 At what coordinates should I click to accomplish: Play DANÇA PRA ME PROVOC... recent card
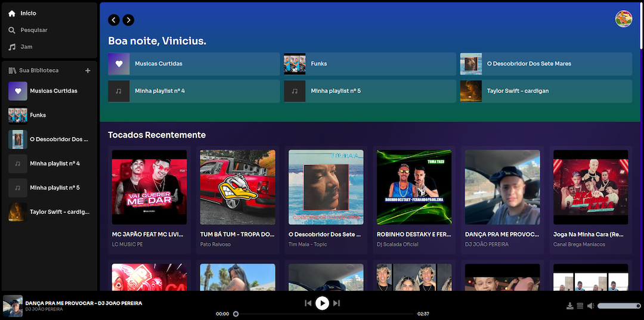point(502,200)
